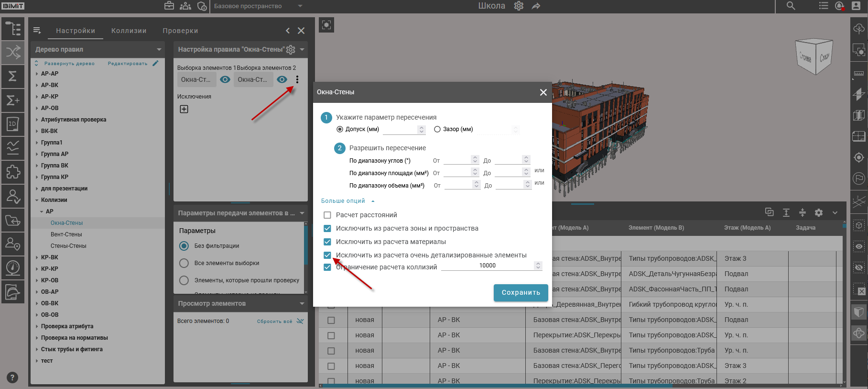
Task: Open the collisions shuffle tool in left sidebar
Action: 13,52
